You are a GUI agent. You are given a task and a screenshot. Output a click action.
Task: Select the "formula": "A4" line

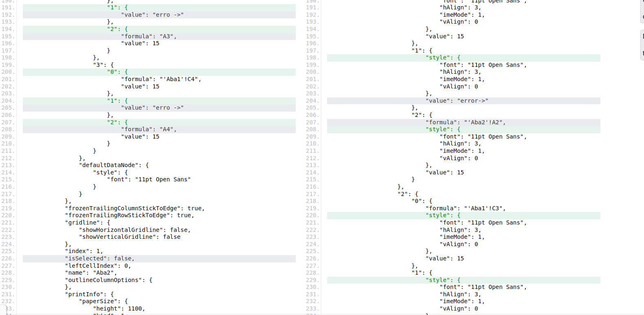[149, 129]
